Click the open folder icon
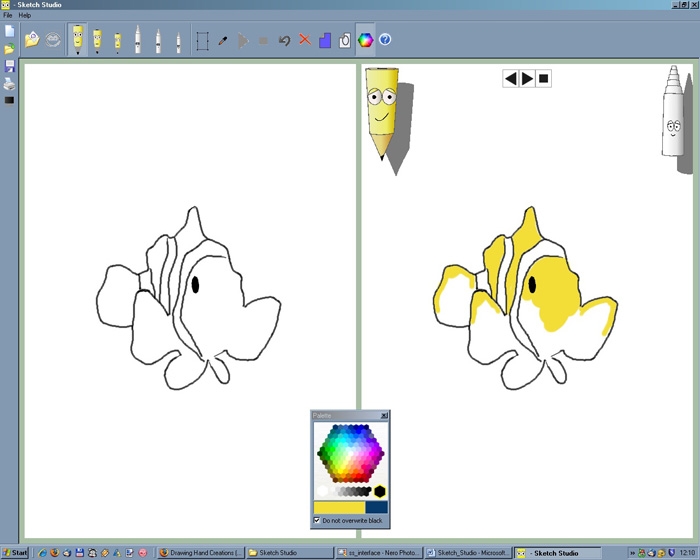 point(10,49)
